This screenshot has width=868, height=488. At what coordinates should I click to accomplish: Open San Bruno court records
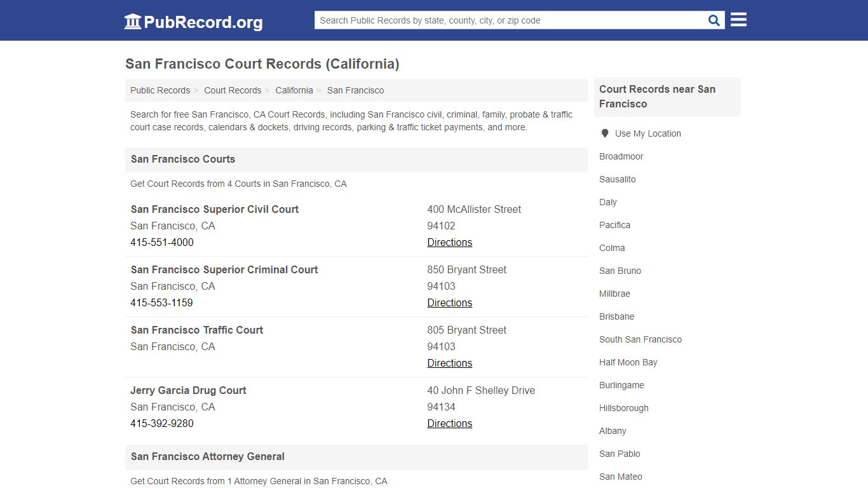[x=620, y=271]
